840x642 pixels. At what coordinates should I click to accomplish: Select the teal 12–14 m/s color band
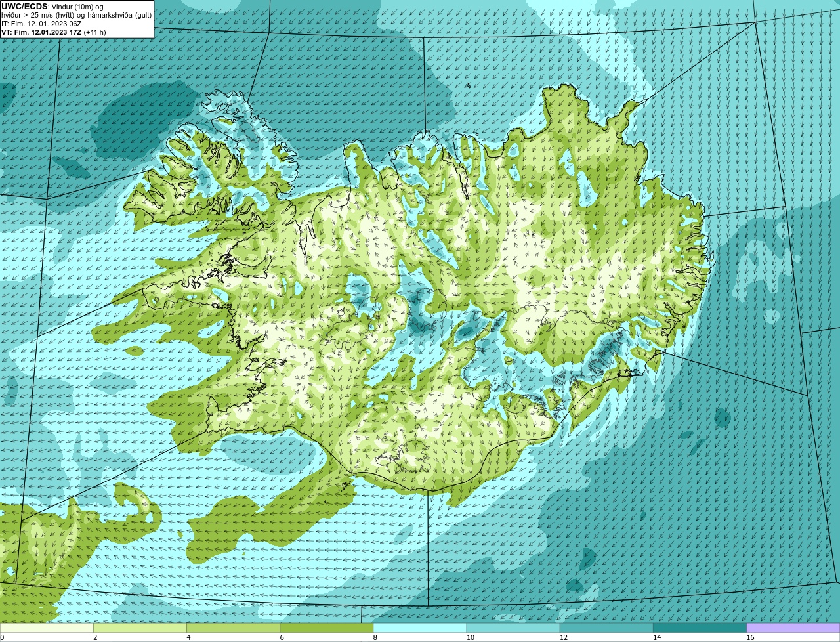pyautogui.click(x=606, y=628)
